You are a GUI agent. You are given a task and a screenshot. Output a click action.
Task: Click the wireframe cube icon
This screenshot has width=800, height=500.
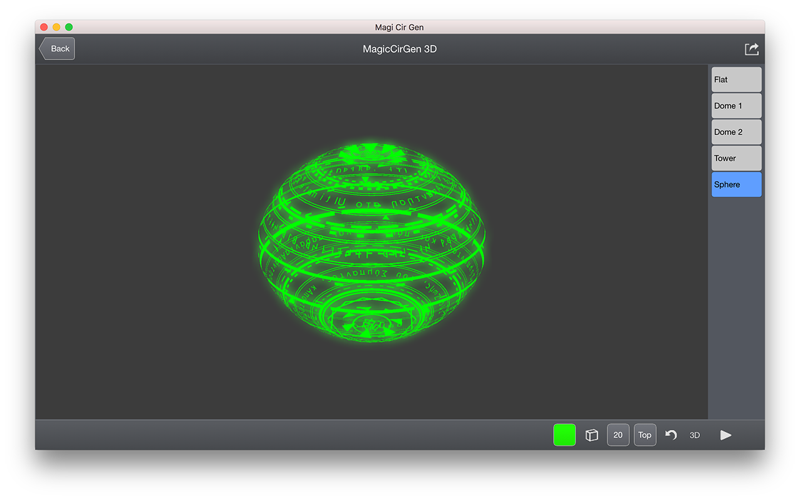[x=591, y=435]
